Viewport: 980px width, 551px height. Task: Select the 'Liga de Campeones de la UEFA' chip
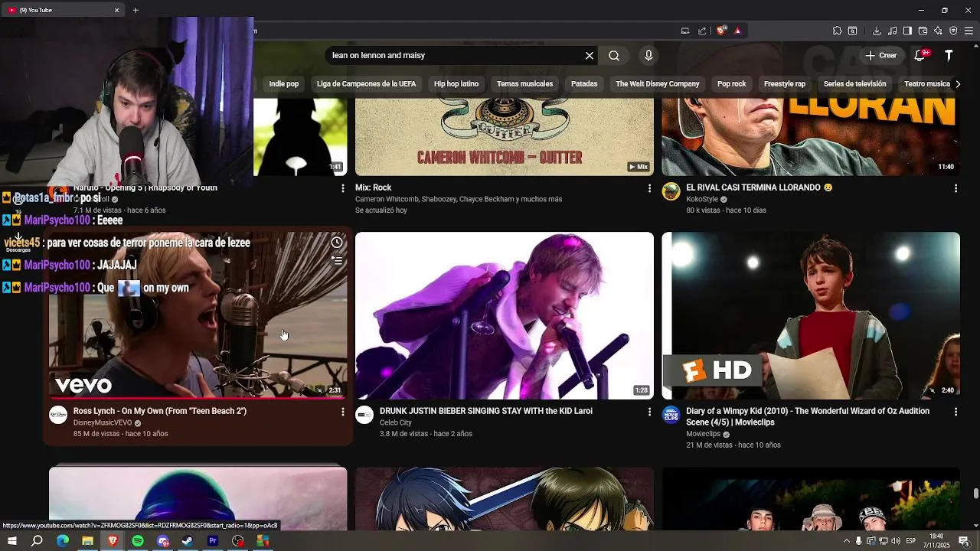[x=366, y=84]
